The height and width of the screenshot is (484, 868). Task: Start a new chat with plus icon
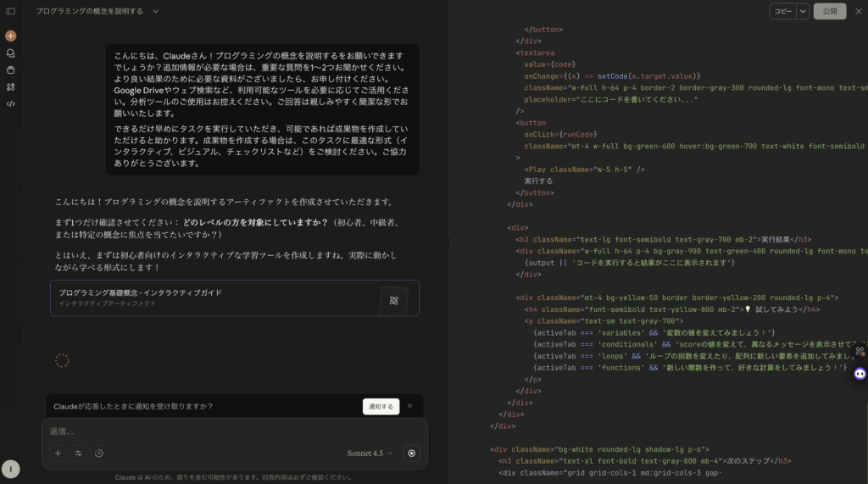(x=11, y=36)
